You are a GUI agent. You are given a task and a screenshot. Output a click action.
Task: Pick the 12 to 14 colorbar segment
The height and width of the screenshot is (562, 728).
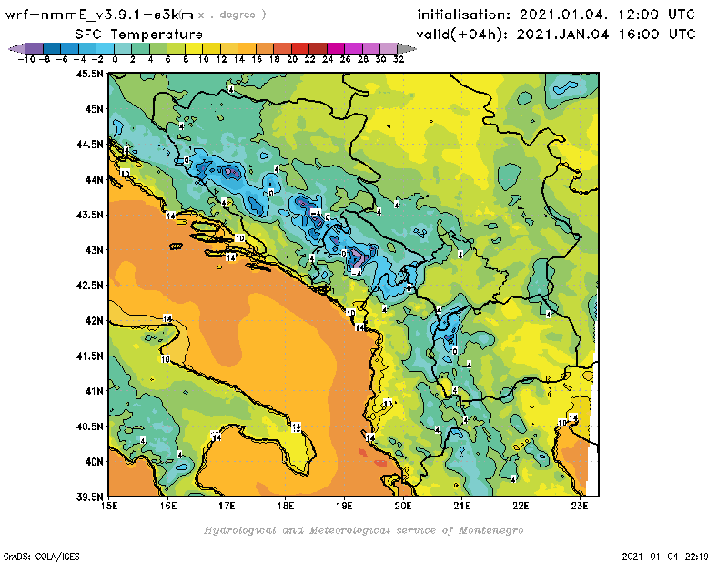click(x=229, y=48)
